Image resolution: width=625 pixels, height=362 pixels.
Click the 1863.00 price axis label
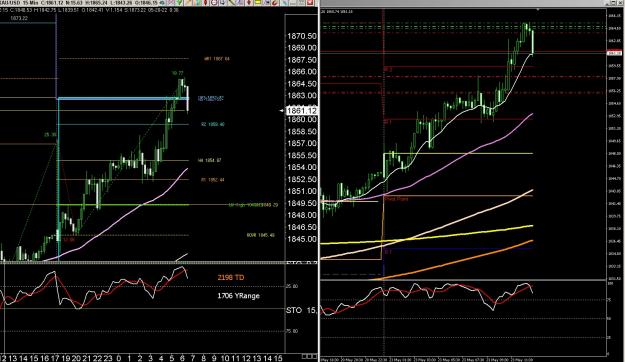(302, 96)
